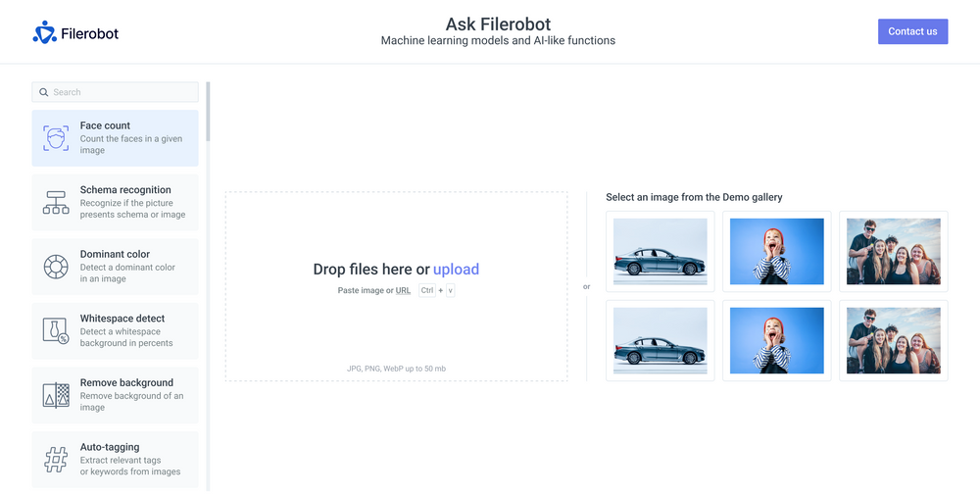The width and height of the screenshot is (980, 496).
Task: Click the Schema recognition diagram icon
Action: [56, 202]
